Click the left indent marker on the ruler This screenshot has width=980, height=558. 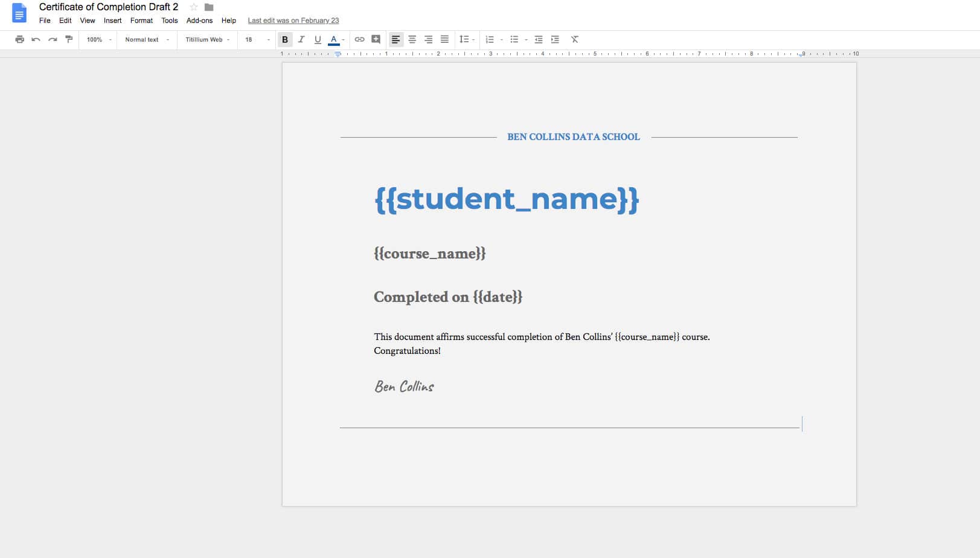(338, 54)
